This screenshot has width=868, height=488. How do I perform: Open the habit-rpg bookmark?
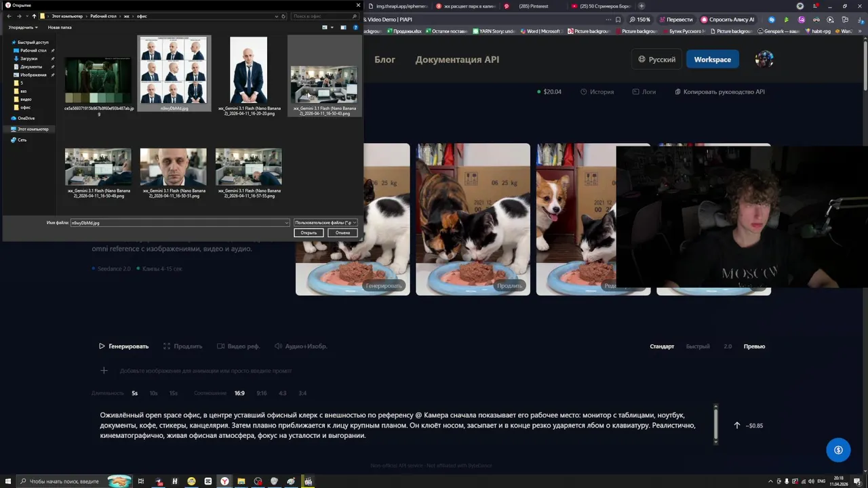817,31
